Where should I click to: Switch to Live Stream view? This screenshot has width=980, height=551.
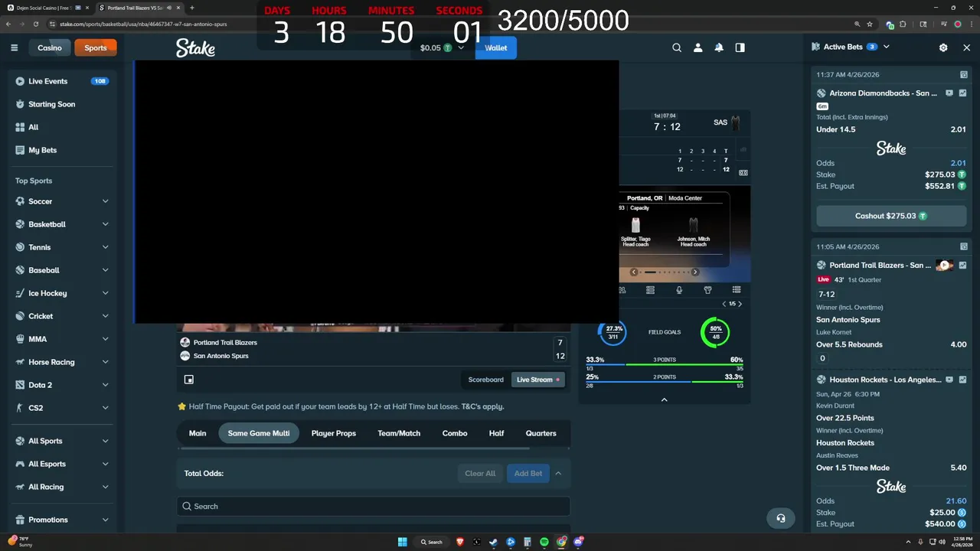538,380
